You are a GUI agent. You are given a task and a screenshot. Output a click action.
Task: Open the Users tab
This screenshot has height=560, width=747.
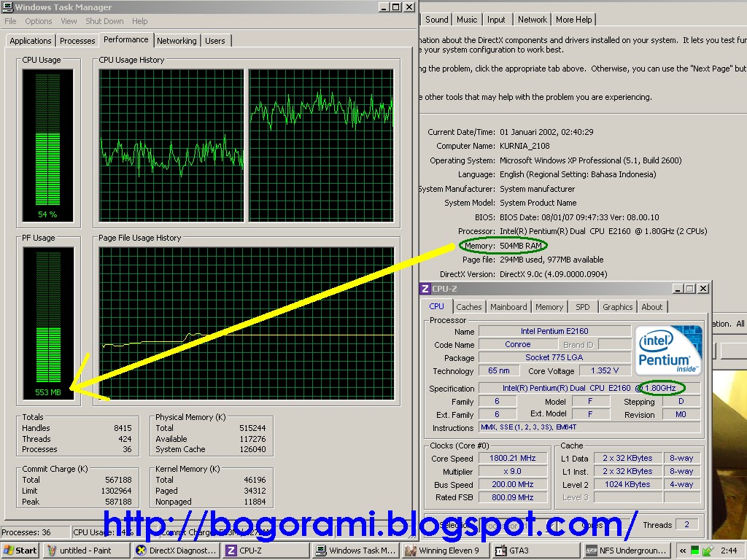[x=215, y=41]
